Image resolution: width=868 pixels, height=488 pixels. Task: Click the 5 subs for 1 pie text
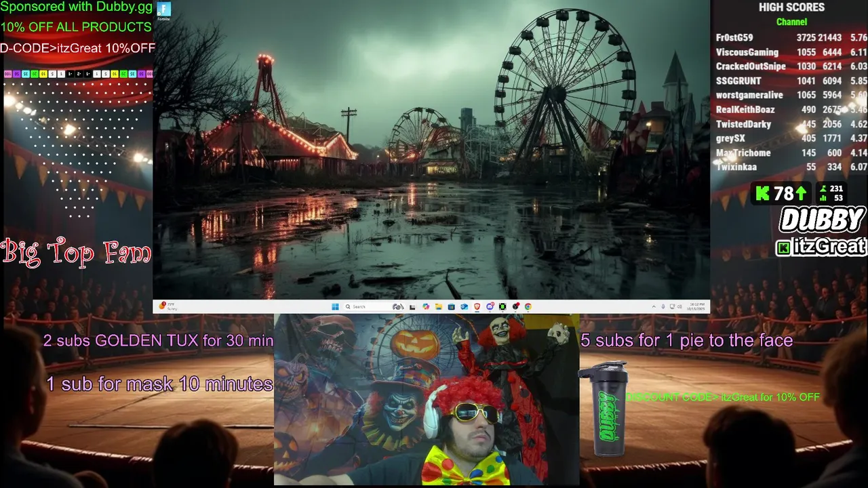[x=686, y=340]
